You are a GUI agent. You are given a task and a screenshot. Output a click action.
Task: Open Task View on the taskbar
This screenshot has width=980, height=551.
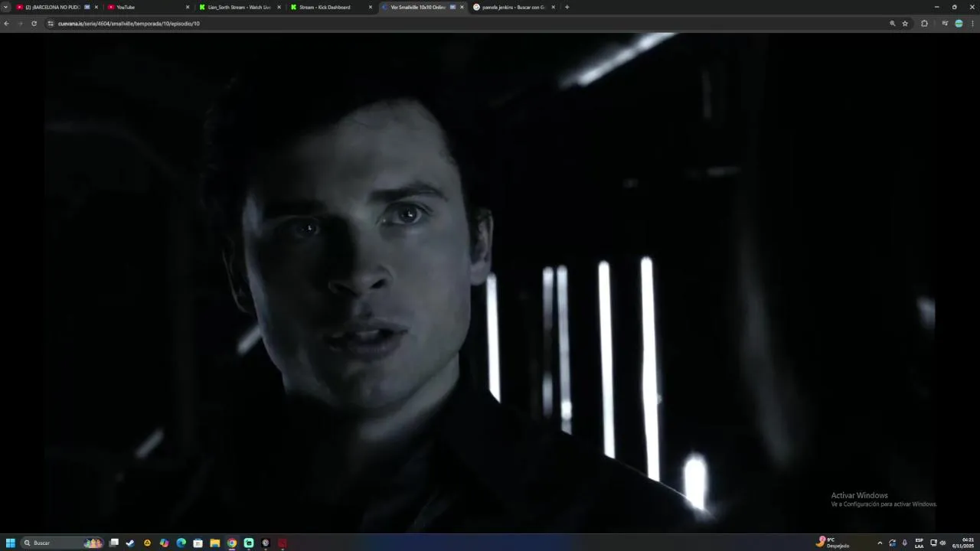tap(114, 543)
